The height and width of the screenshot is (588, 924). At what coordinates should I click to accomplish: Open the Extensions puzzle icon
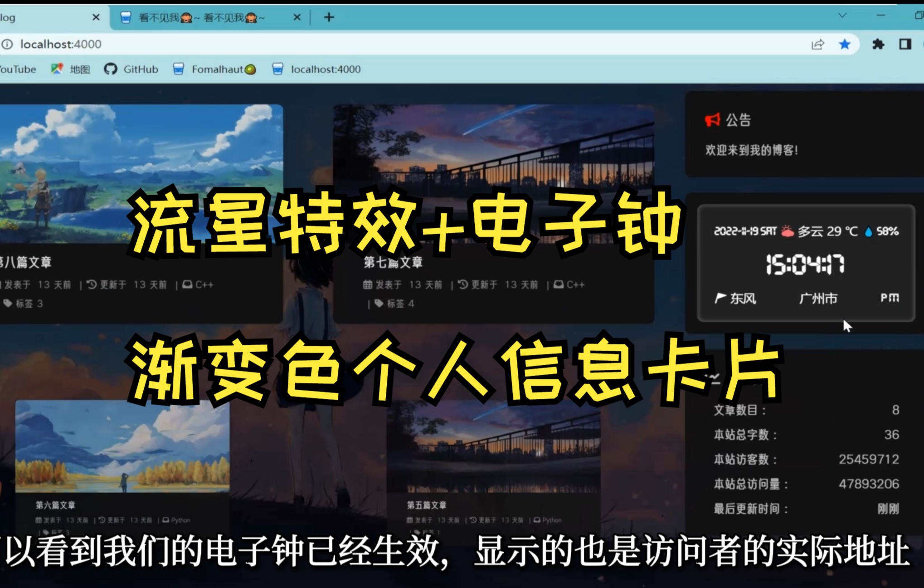[x=878, y=44]
